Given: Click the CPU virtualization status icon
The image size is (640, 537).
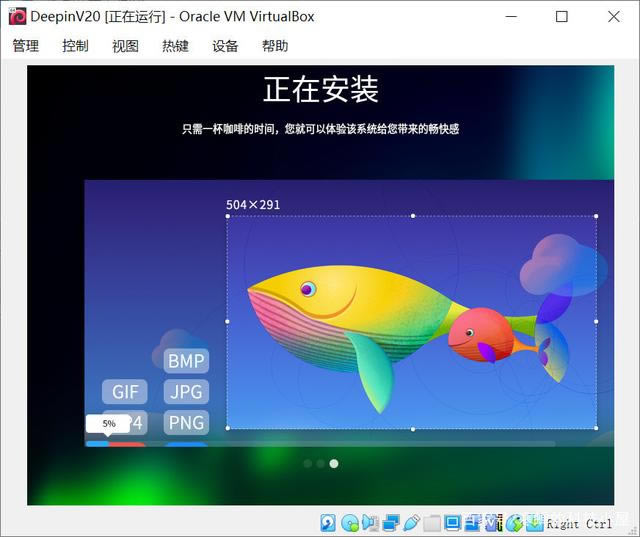Looking at the screenshot, I should point(494,523).
